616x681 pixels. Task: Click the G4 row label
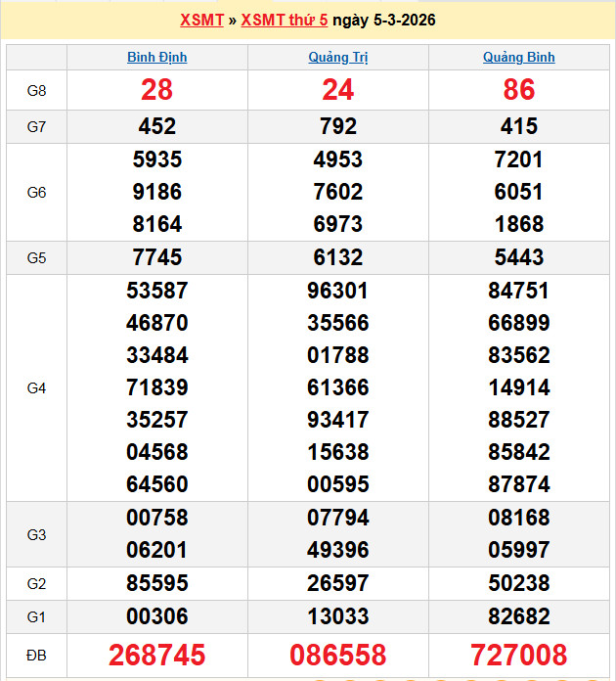[x=36, y=387]
